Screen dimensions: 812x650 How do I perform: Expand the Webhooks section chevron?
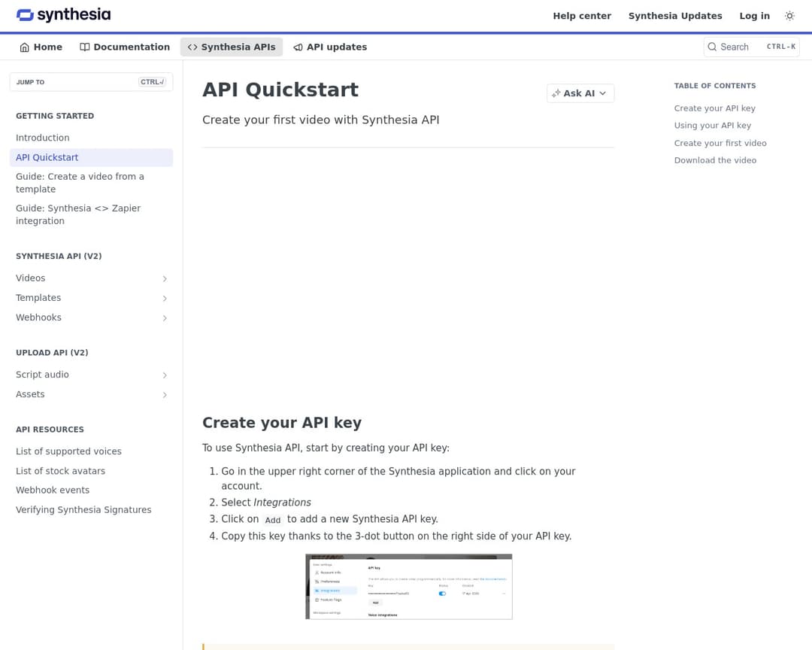(x=165, y=318)
